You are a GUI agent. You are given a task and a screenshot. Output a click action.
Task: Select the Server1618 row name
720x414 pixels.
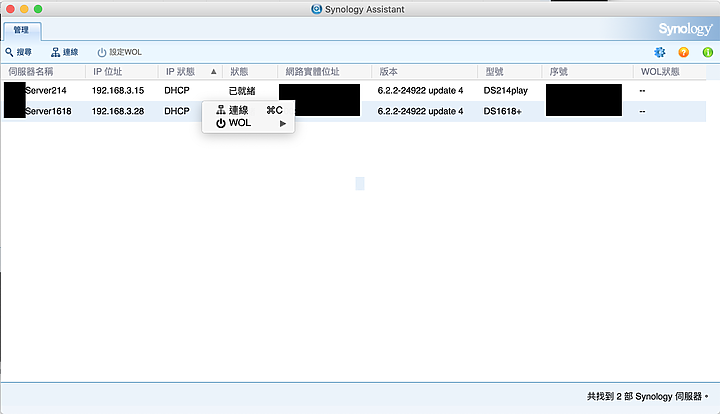(x=48, y=111)
